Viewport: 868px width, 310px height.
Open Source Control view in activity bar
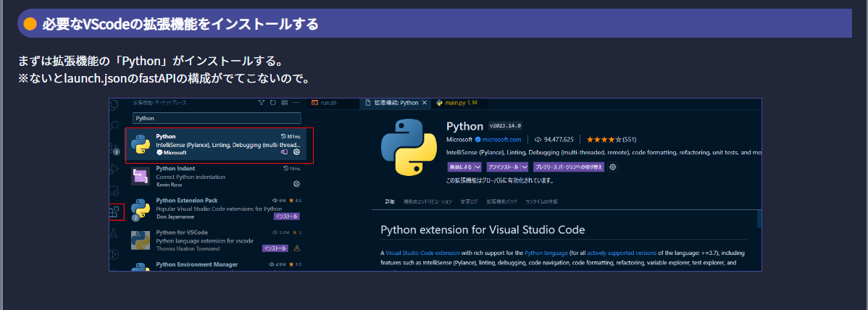pyautogui.click(x=114, y=147)
